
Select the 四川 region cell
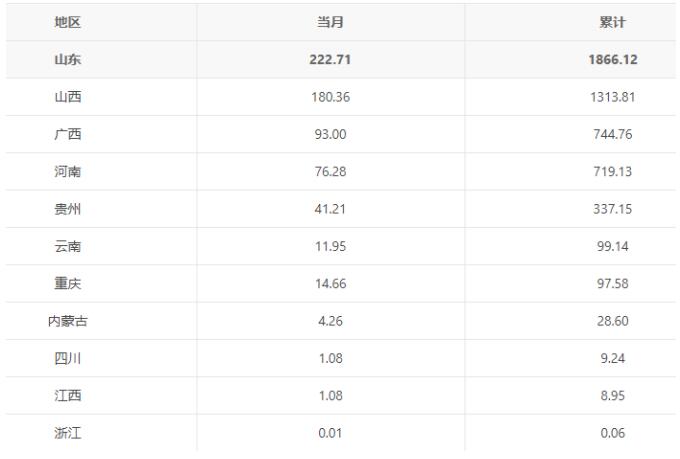pos(68,358)
